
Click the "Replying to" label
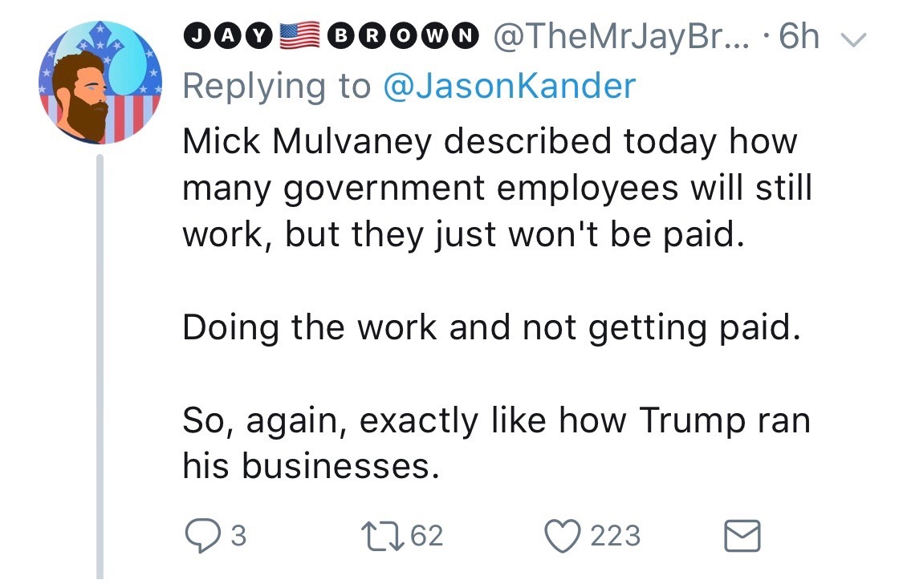tap(277, 86)
